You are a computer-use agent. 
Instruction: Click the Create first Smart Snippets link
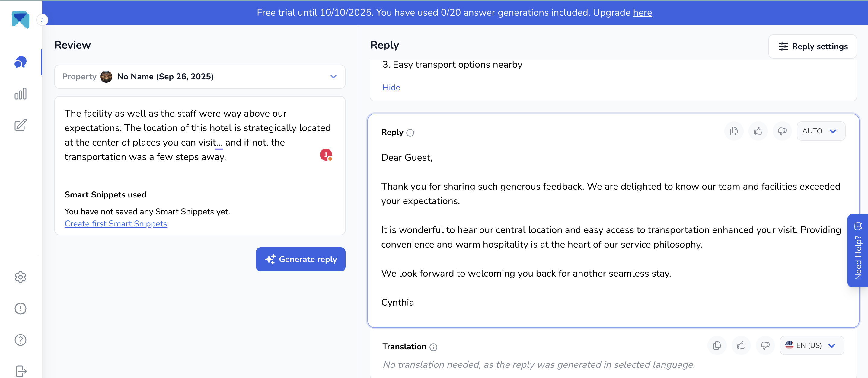[x=116, y=223]
